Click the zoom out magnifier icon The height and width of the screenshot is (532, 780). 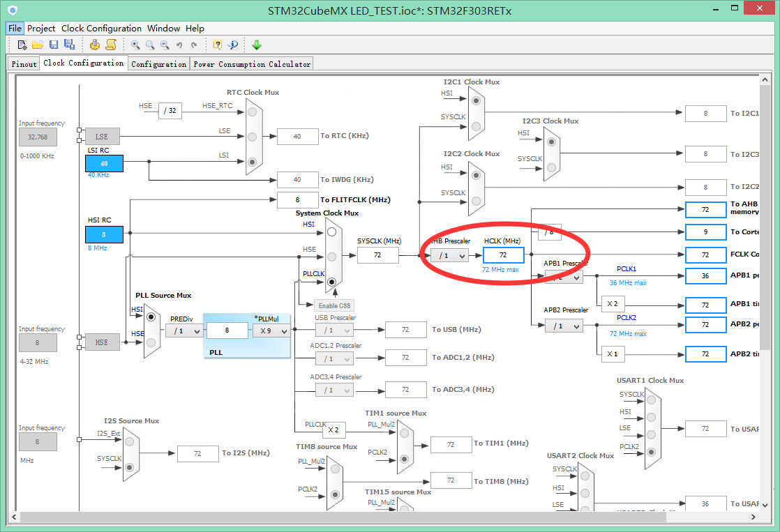pyautogui.click(x=165, y=45)
